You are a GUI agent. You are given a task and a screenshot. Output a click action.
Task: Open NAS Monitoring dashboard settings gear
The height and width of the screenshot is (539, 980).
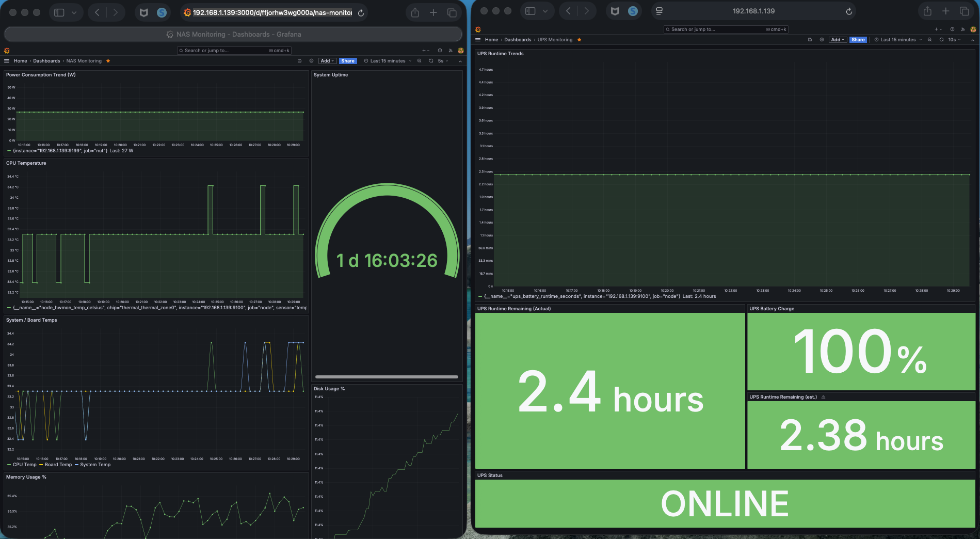(x=311, y=61)
